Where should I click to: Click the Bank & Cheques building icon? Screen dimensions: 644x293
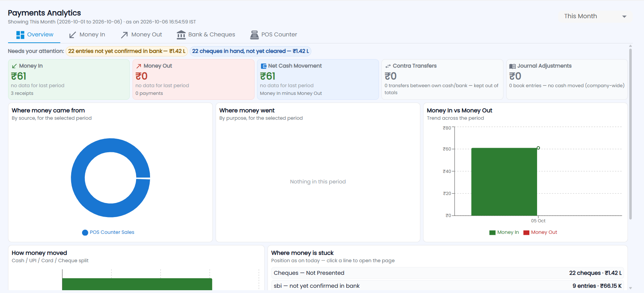(181, 35)
